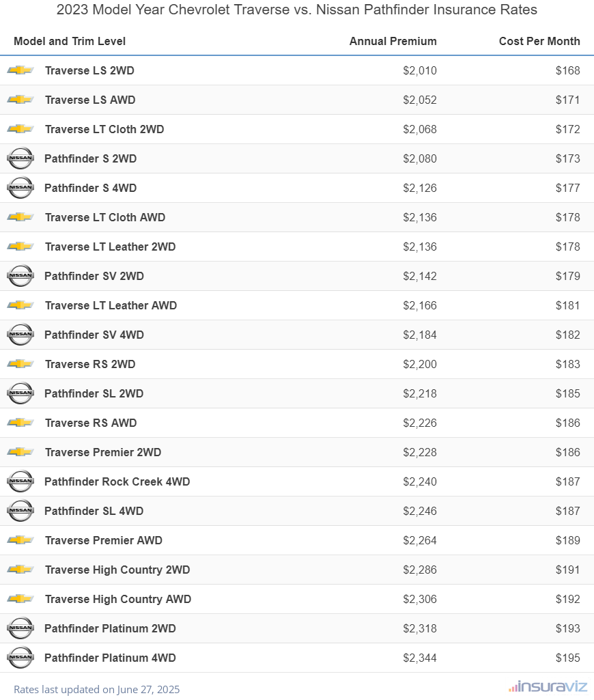594x700 pixels.
Task: Select the Pathfinder Rock Creek 4WD trim name
Action: tap(117, 481)
